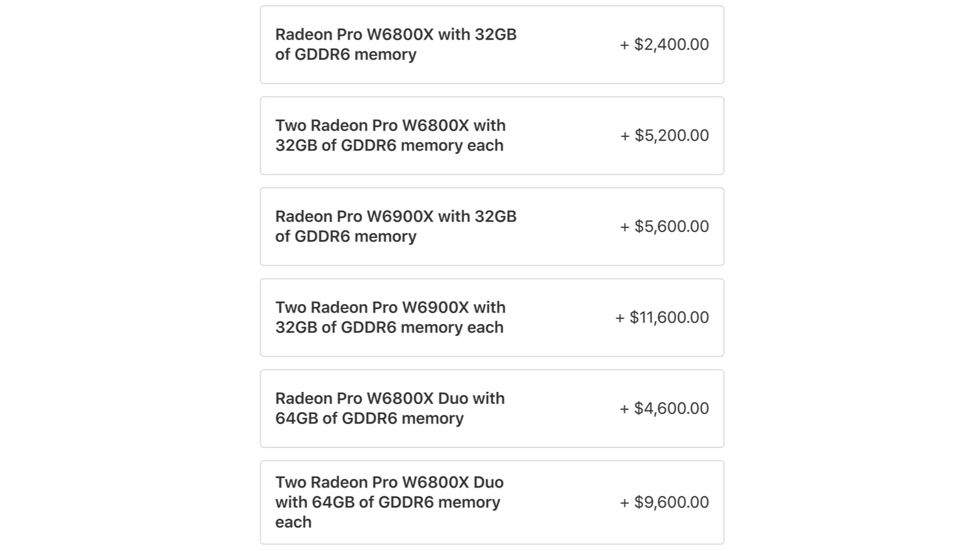This screenshot has width=980, height=551.
Task: Click "Radeon Pro W6900X with 32GB" single-card label
Action: pos(396,217)
